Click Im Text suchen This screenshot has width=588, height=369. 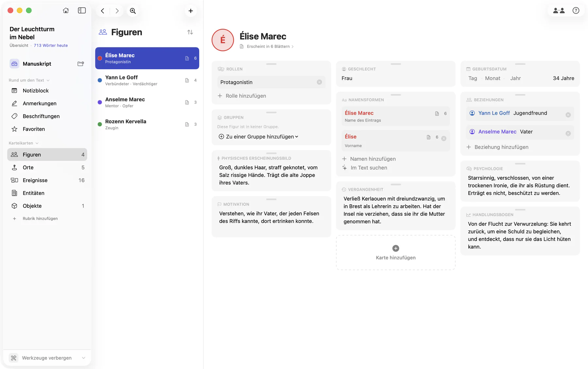(365, 168)
